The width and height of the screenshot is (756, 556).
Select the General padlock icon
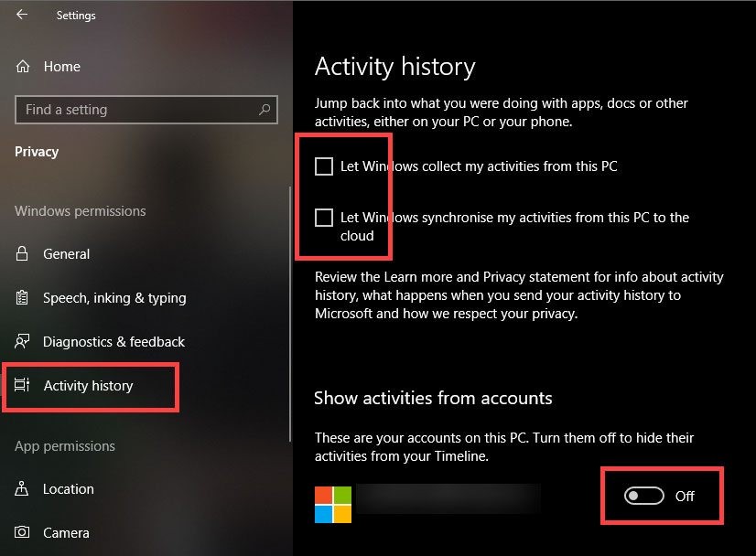pyautogui.click(x=23, y=254)
